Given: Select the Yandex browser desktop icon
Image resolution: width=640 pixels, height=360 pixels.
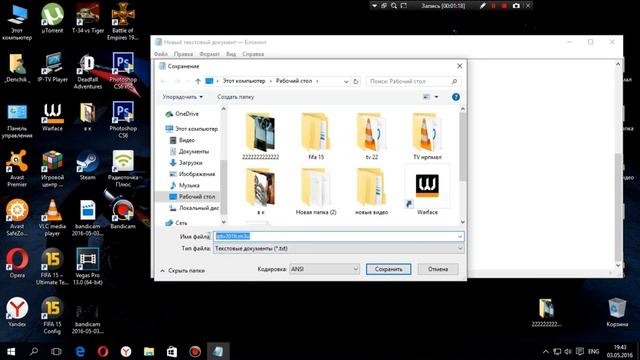Looking at the screenshot, I should pyautogui.click(x=17, y=312).
